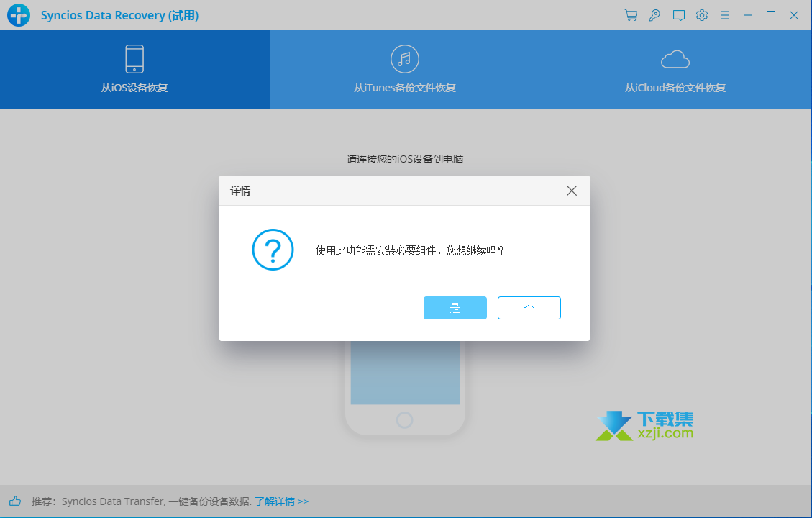Switch to the 从iTunes备份文件恢复 tab

pos(405,69)
